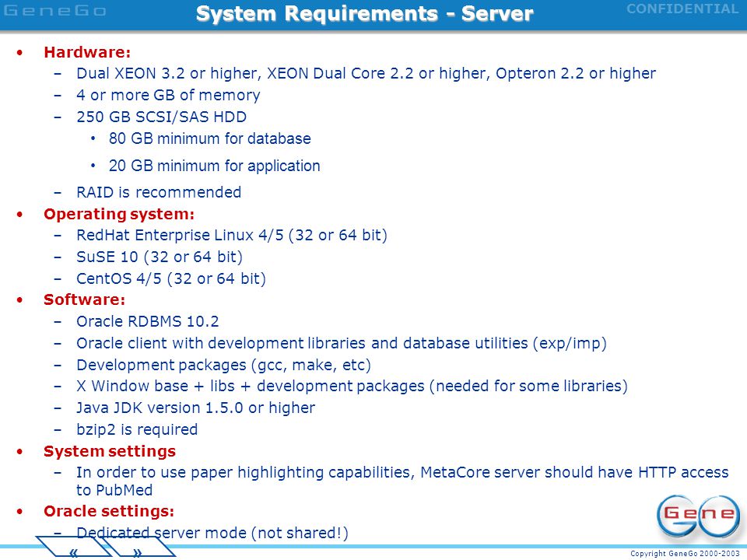Click the GeneGo globe logo

697,516
